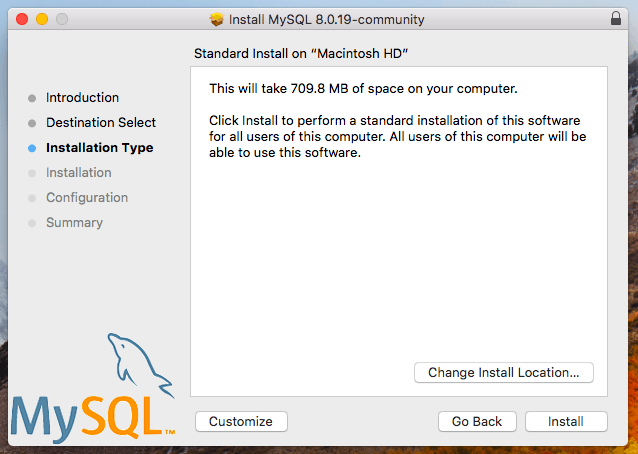This screenshot has height=454, width=638.
Task: Click the blue bullet beside Installation Type
Action: (32, 148)
